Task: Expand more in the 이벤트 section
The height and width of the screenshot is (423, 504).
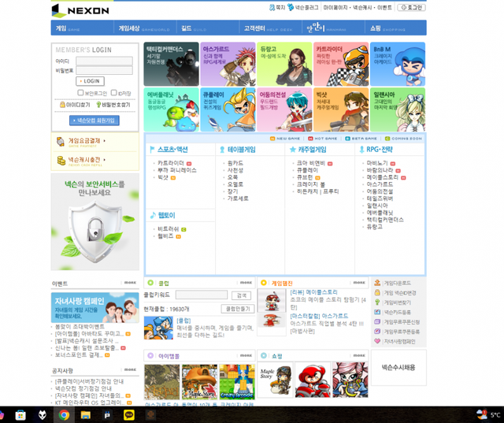Action: tap(129, 282)
